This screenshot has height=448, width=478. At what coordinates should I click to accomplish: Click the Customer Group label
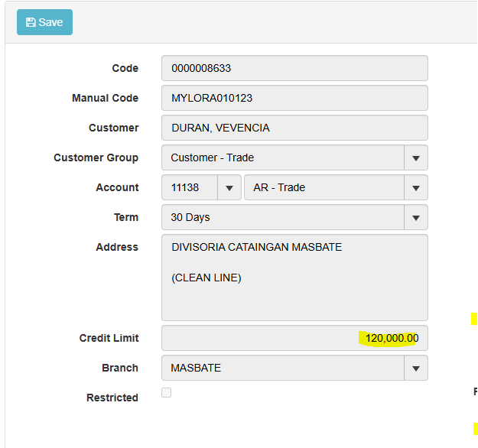tap(96, 157)
